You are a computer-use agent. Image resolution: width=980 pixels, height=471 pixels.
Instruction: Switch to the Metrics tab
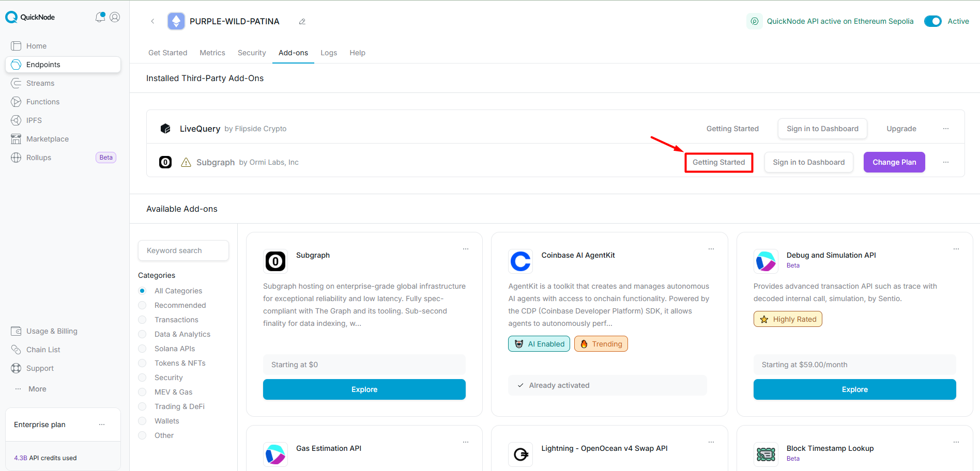(x=212, y=53)
